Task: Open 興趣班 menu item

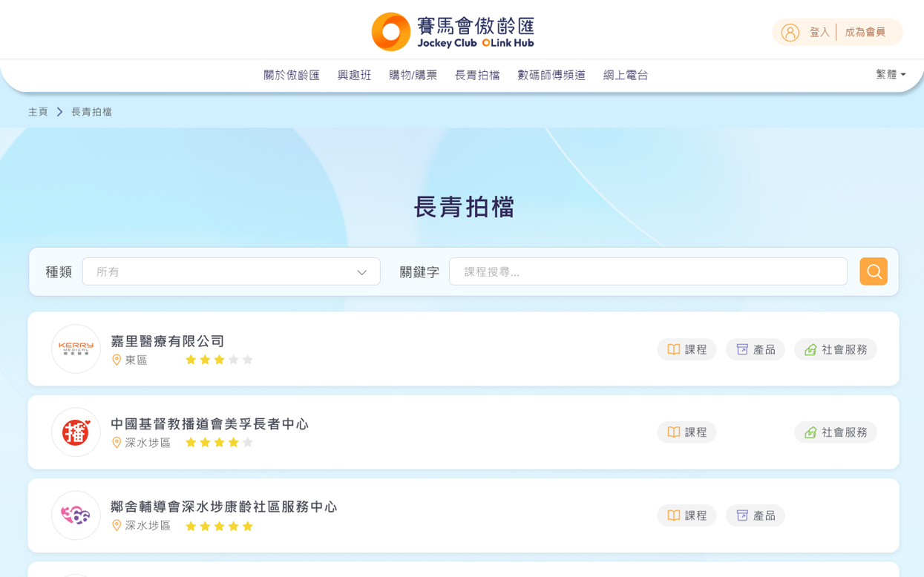Action: [354, 75]
